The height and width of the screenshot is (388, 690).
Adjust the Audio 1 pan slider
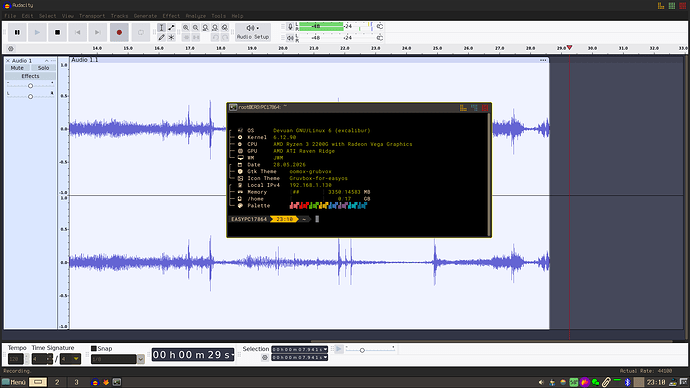(30, 96)
